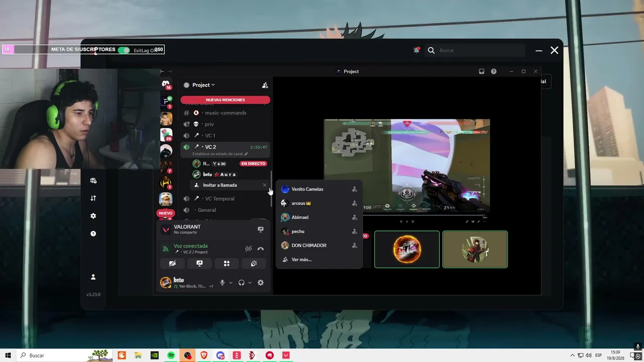Open the globe icon in launcher sidebar

coord(93,180)
